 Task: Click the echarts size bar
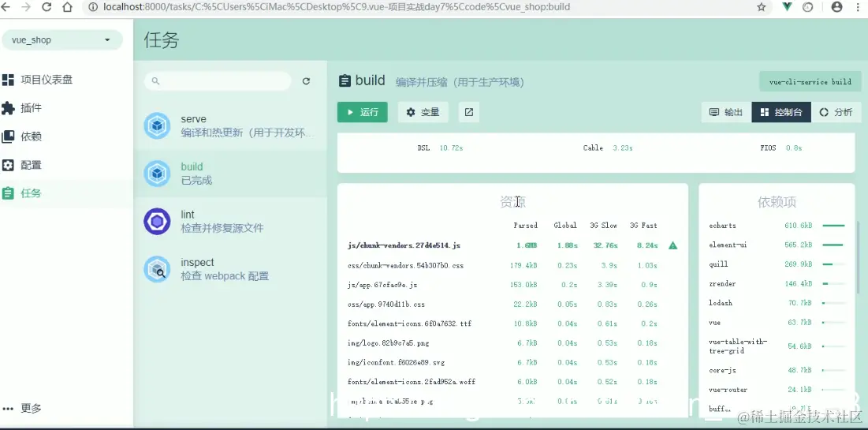pos(833,226)
